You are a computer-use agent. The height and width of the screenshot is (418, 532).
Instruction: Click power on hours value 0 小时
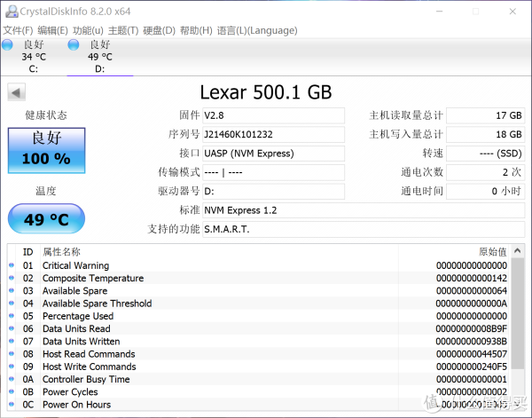tap(486, 192)
